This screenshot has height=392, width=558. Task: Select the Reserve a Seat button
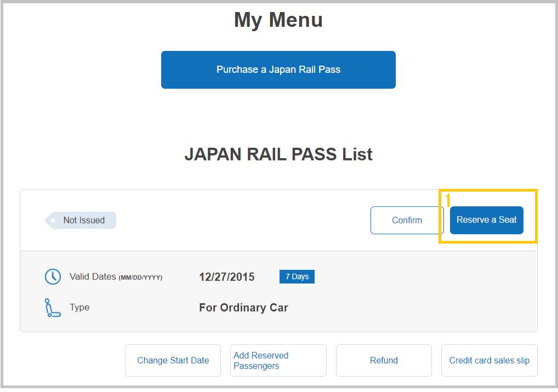pos(487,220)
